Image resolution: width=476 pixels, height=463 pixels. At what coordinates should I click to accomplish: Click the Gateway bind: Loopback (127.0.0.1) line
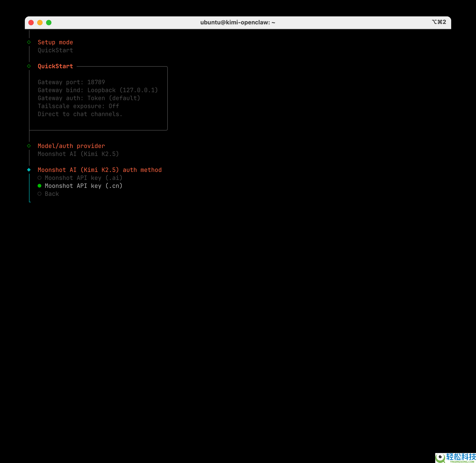(x=98, y=90)
